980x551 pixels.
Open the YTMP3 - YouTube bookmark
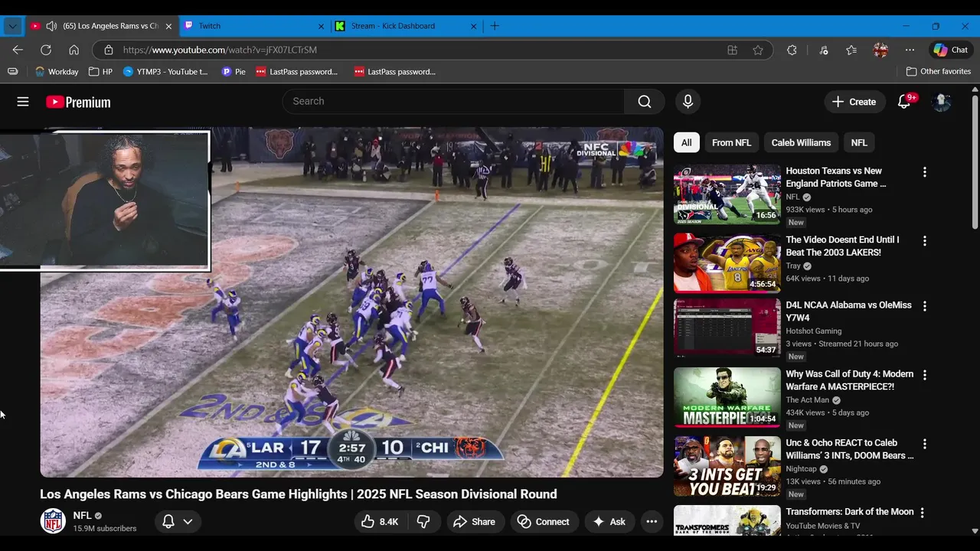[x=165, y=72]
